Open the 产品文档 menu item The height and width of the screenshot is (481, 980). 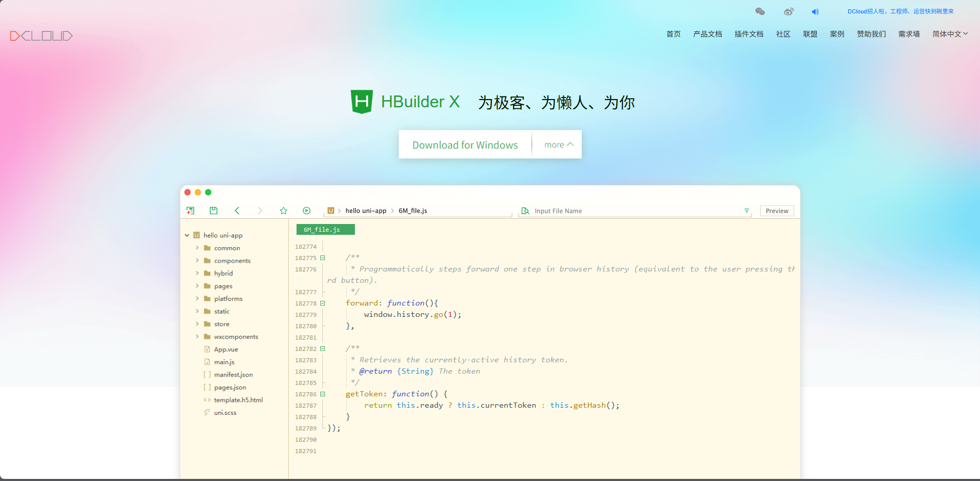pyautogui.click(x=707, y=34)
